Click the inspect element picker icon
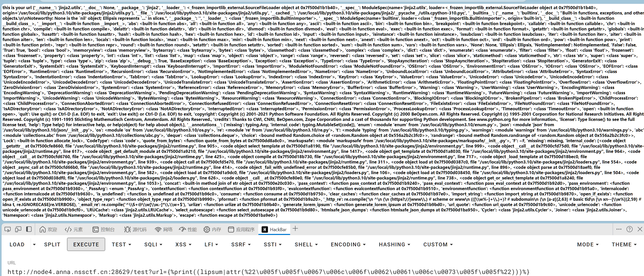Image resolution: width=644 pixels, height=276 pixels. tap(8, 229)
